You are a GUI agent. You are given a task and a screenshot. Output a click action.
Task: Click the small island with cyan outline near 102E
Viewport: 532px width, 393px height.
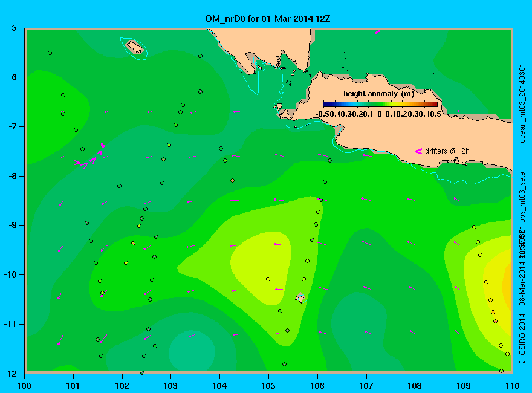pos(135,47)
